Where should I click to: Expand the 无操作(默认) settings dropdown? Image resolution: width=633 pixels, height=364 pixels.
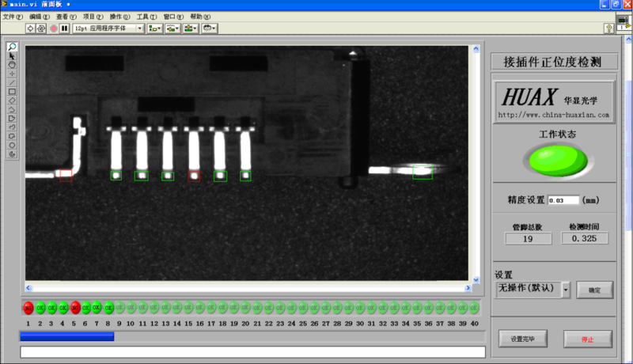point(566,290)
